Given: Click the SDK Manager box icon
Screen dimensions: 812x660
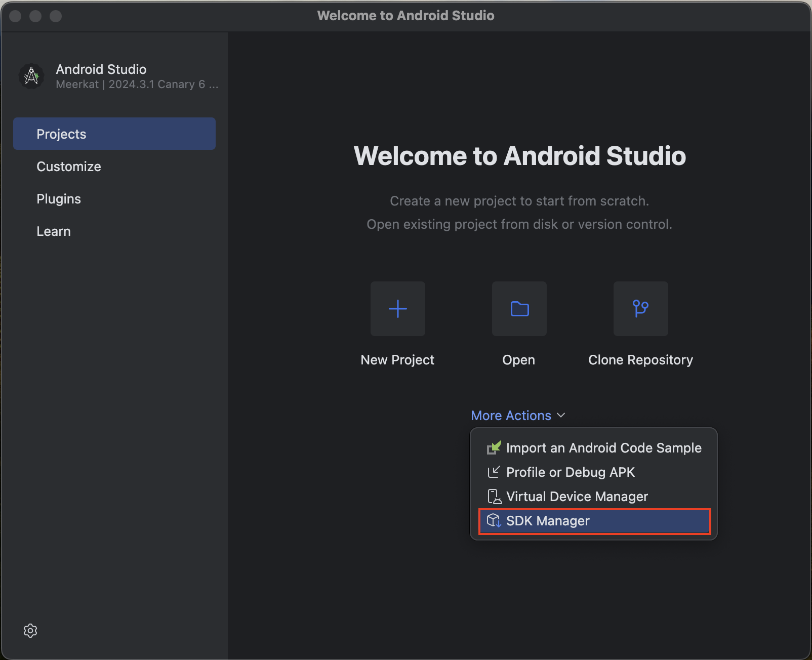Looking at the screenshot, I should point(494,521).
